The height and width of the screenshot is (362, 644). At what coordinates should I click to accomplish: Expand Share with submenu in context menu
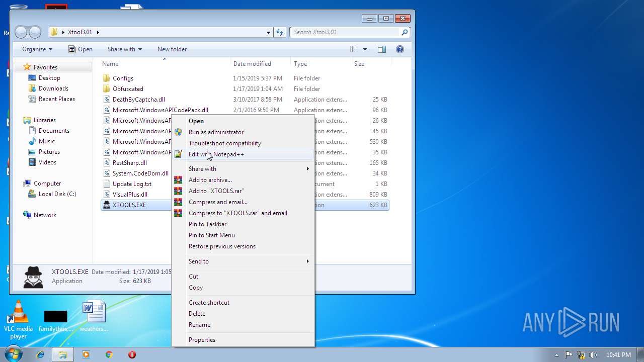pyautogui.click(x=243, y=169)
